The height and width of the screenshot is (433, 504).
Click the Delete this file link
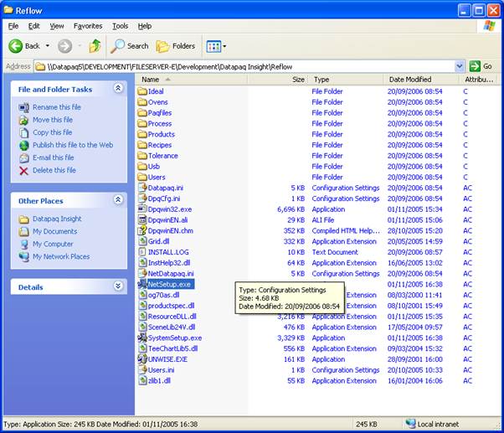(x=54, y=170)
